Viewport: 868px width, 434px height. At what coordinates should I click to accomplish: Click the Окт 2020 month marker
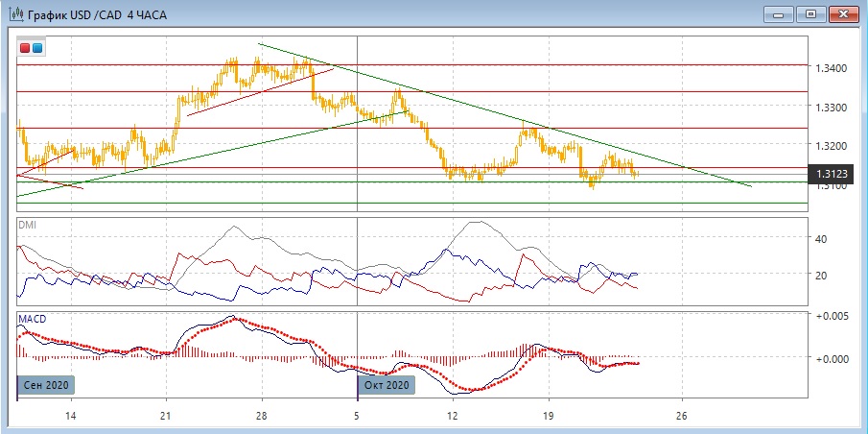point(387,385)
